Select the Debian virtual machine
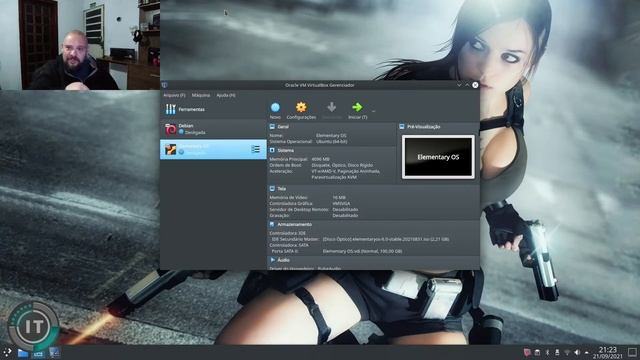 tap(213, 129)
